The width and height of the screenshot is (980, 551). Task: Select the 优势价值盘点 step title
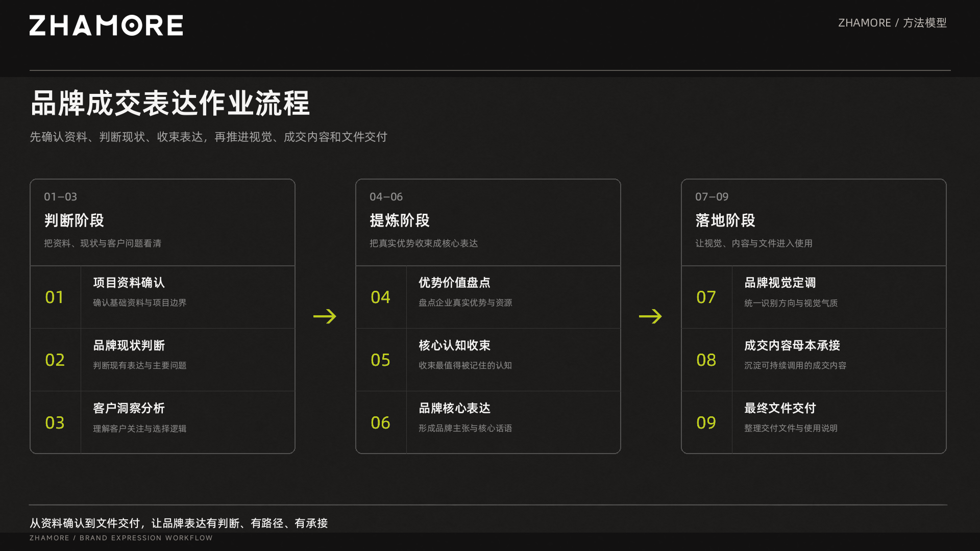tap(454, 283)
